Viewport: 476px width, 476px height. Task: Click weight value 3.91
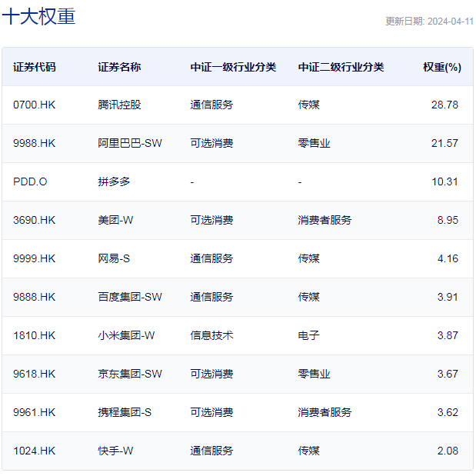(448, 297)
